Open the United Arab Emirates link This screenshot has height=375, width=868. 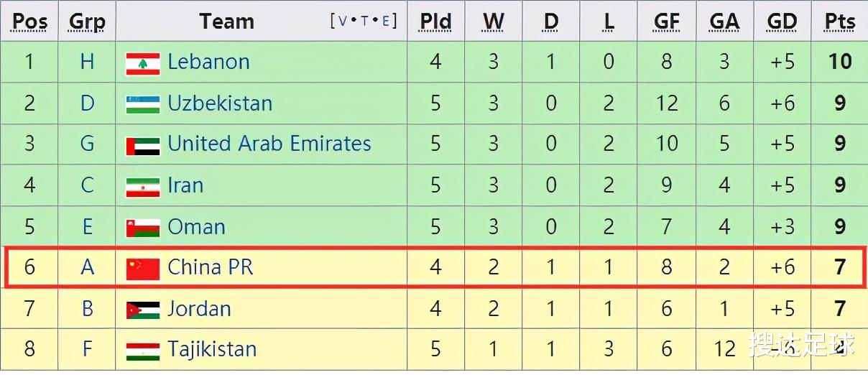(x=269, y=144)
